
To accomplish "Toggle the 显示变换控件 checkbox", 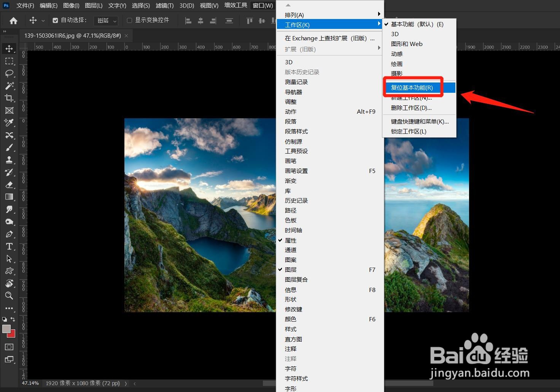I will tap(129, 20).
